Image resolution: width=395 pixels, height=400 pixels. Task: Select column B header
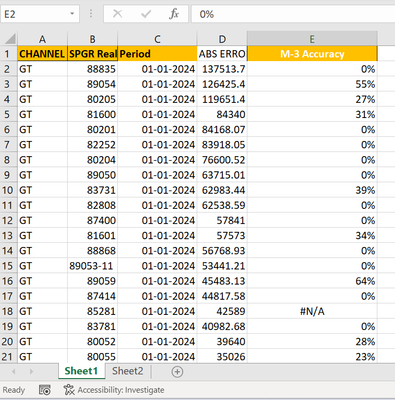point(93,39)
